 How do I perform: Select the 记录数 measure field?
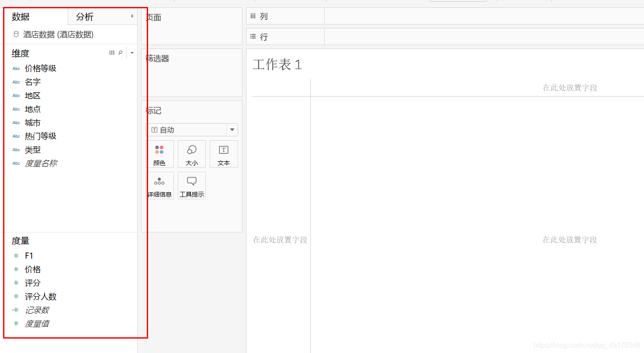(37, 310)
